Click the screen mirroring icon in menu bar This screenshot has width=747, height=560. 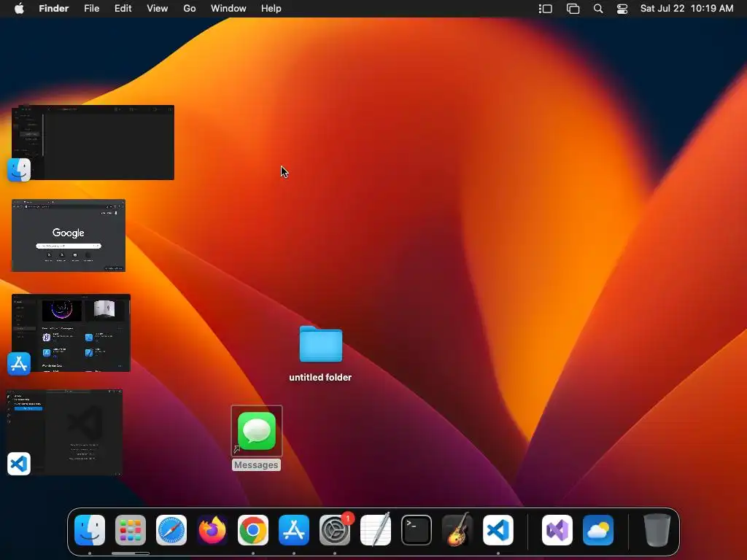click(573, 9)
